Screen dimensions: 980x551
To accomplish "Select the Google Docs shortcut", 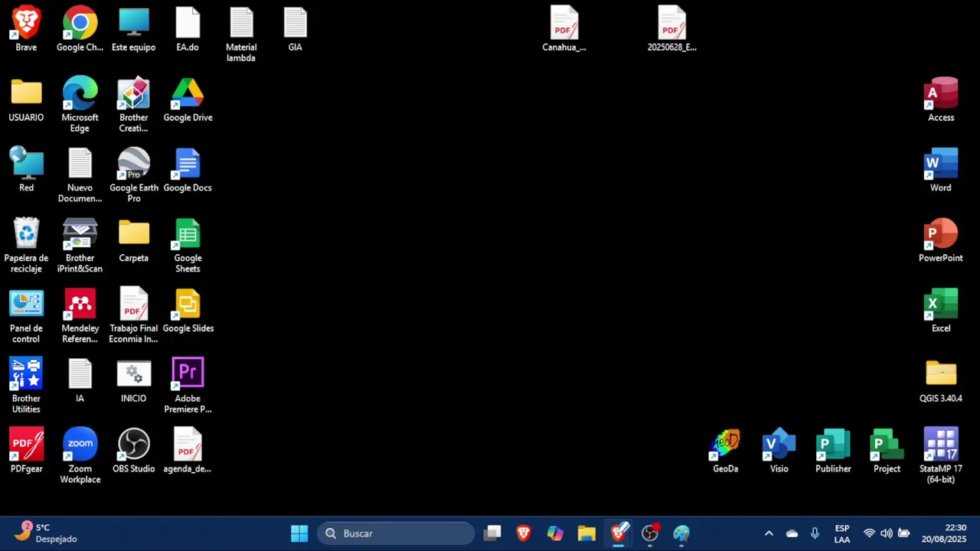I will [x=188, y=170].
